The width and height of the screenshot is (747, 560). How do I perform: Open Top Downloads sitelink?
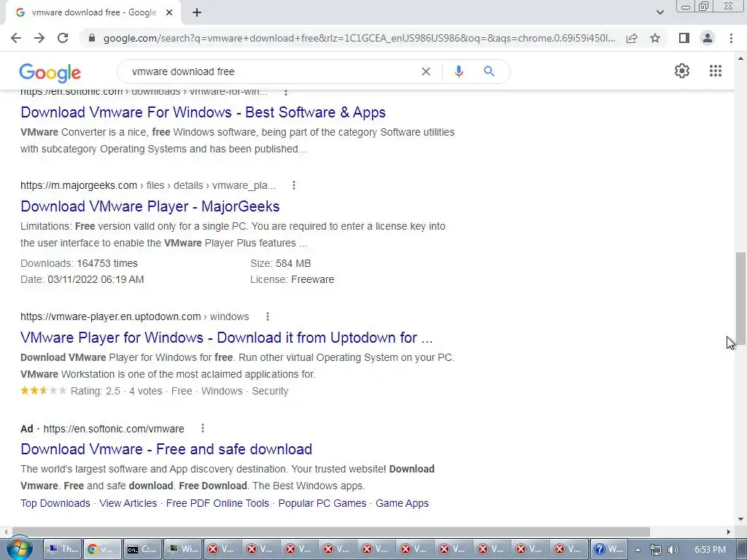point(55,503)
